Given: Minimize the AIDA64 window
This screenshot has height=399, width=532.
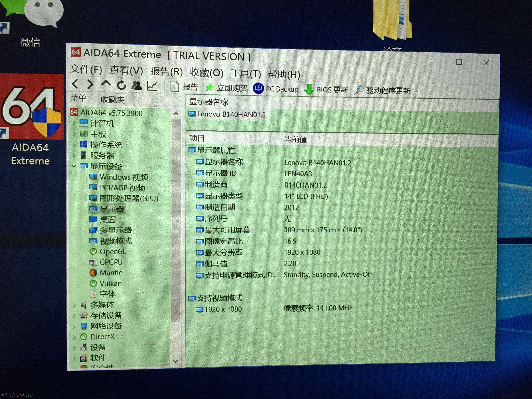Looking at the screenshot, I should pyautogui.click(x=432, y=61).
